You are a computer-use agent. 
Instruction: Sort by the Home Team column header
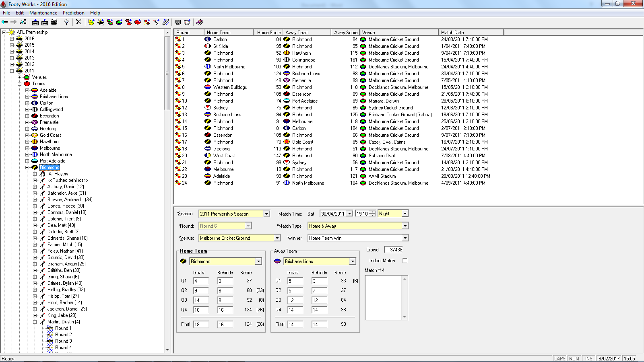(x=229, y=32)
